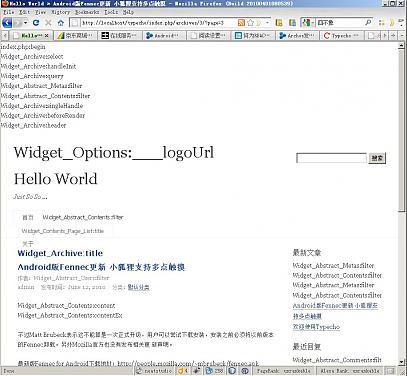Click the far-right status bar icon
407x376 pixels.
[391, 371]
